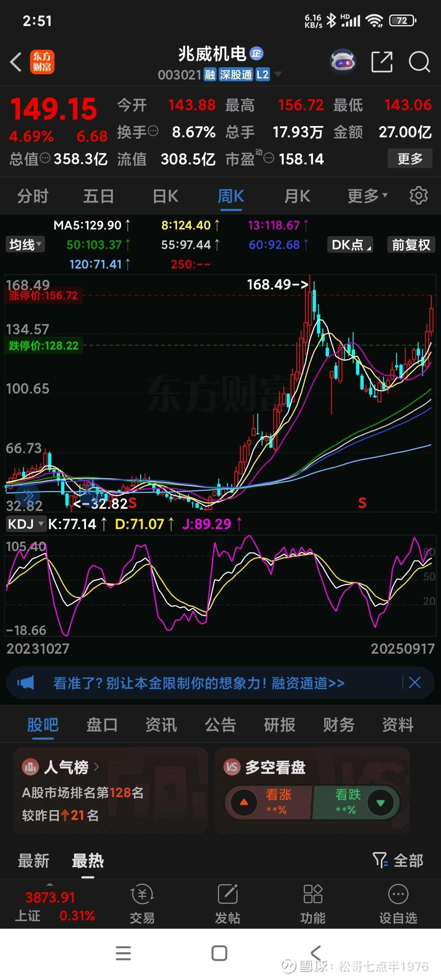Open chart settings gear icon

[x=419, y=195]
